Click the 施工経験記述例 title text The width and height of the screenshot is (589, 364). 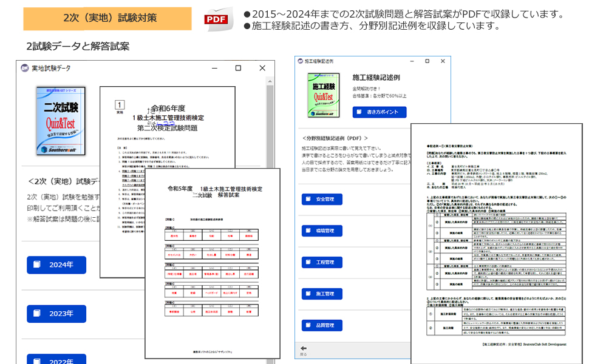(376, 78)
